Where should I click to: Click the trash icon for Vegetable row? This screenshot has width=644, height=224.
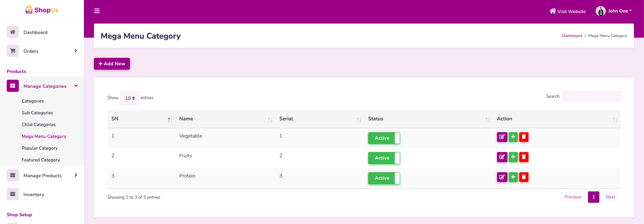coord(524,137)
